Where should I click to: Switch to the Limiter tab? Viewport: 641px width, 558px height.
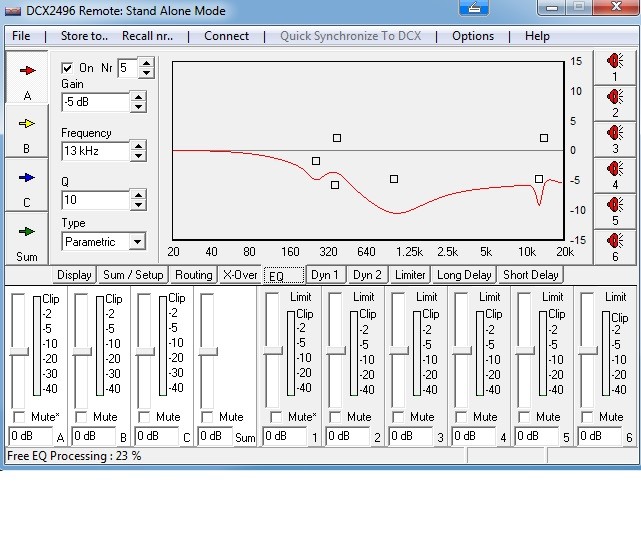(410, 275)
